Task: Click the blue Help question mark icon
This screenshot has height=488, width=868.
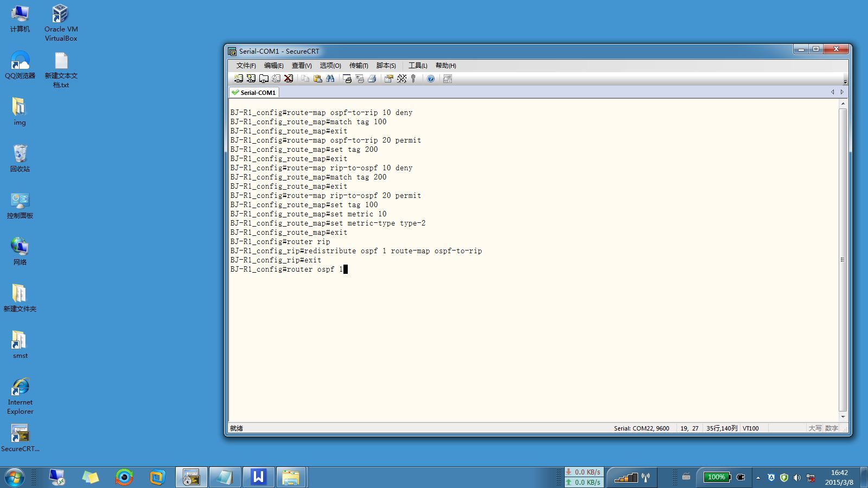Action: tap(431, 79)
